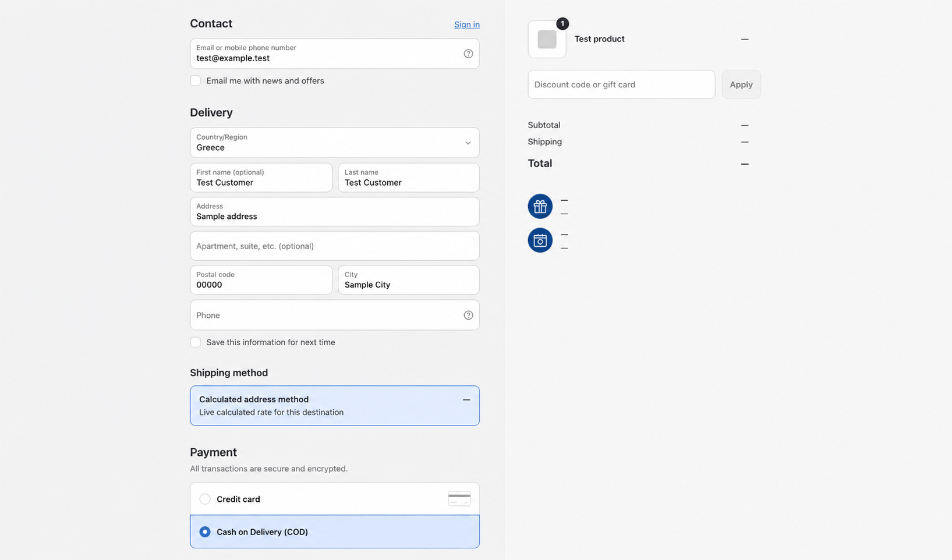Click the Postal code field
The height and width of the screenshot is (560, 952).
point(261,280)
